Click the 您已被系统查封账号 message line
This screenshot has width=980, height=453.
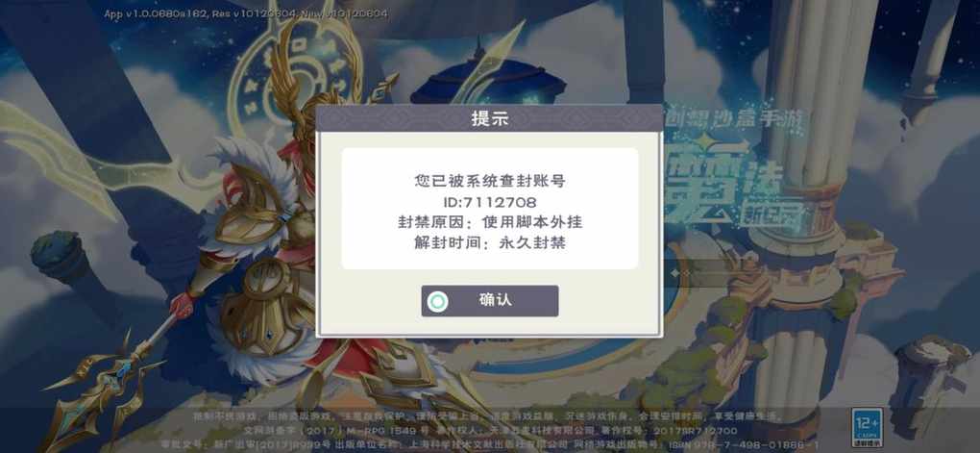pos(489,181)
